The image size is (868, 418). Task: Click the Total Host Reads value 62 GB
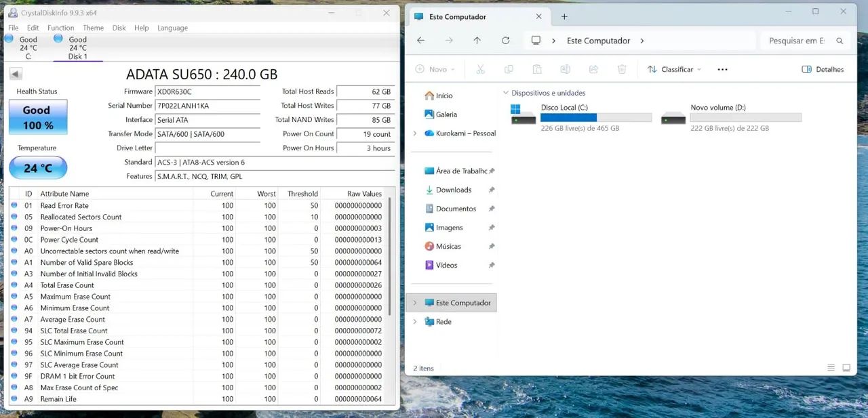(366, 91)
